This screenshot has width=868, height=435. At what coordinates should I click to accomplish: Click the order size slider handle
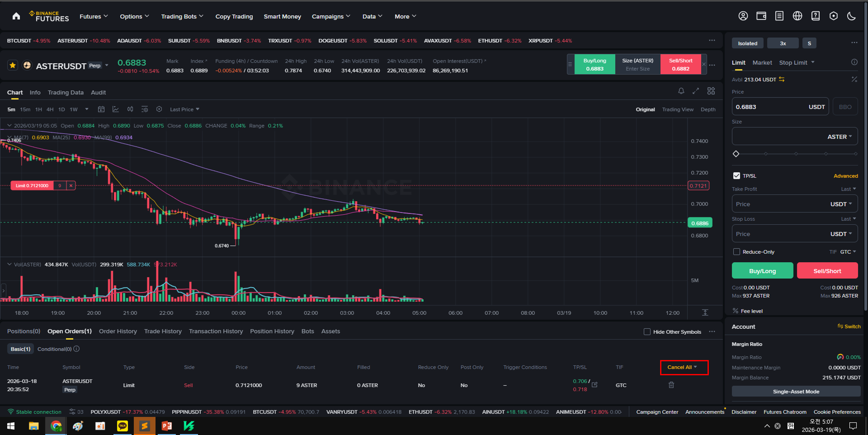pos(736,154)
